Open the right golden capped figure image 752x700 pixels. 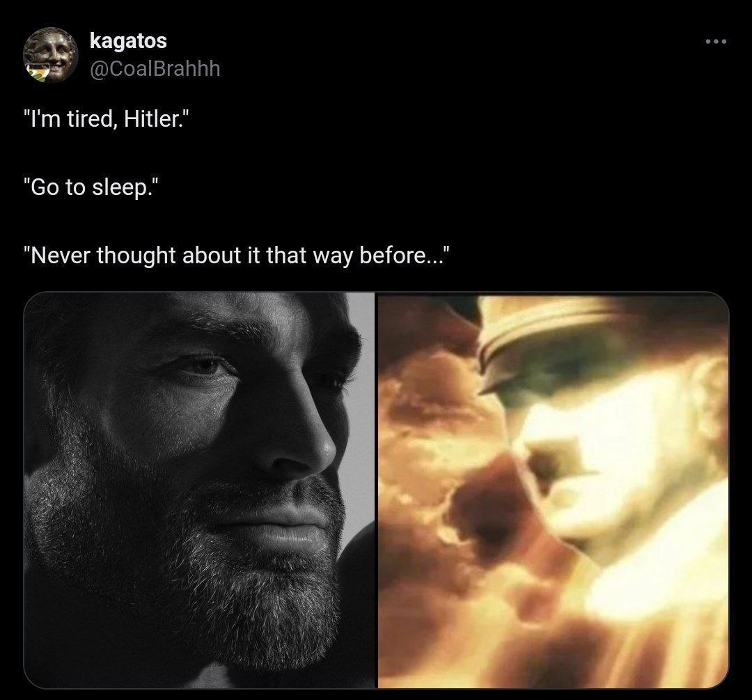click(553, 490)
